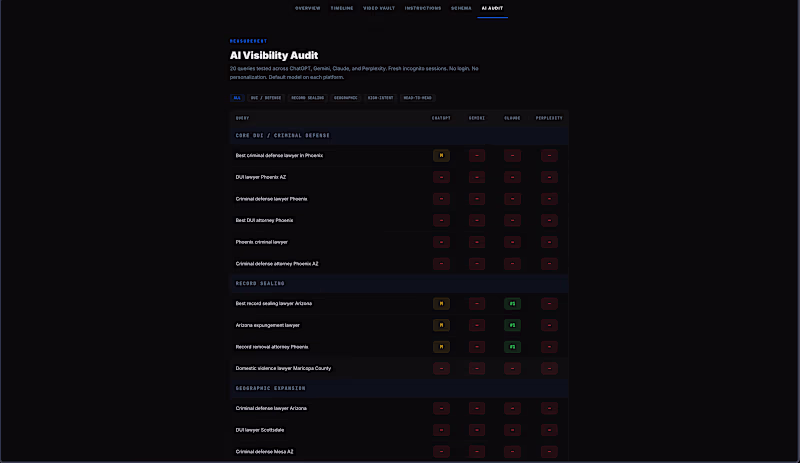Screen dimensions: 800x463
Task: Select the Schema tab
Action: coord(461,8)
